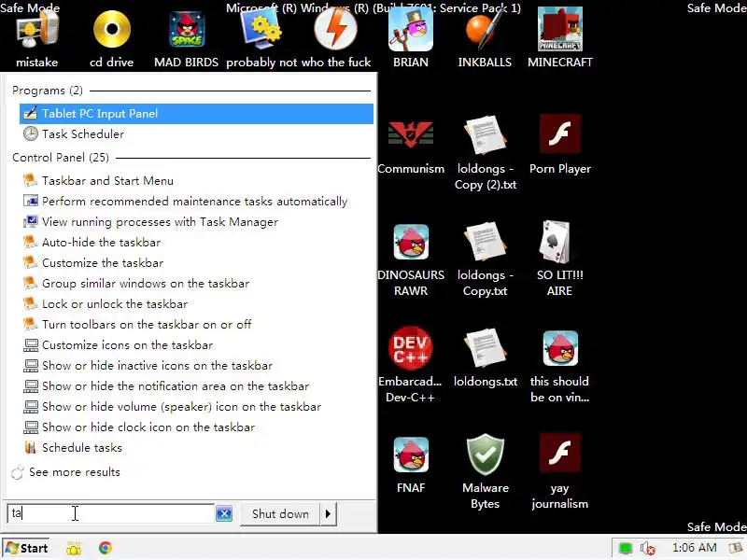Select 'Show or hide clock icon on the taskbar'
747x560 pixels.
[196, 427]
